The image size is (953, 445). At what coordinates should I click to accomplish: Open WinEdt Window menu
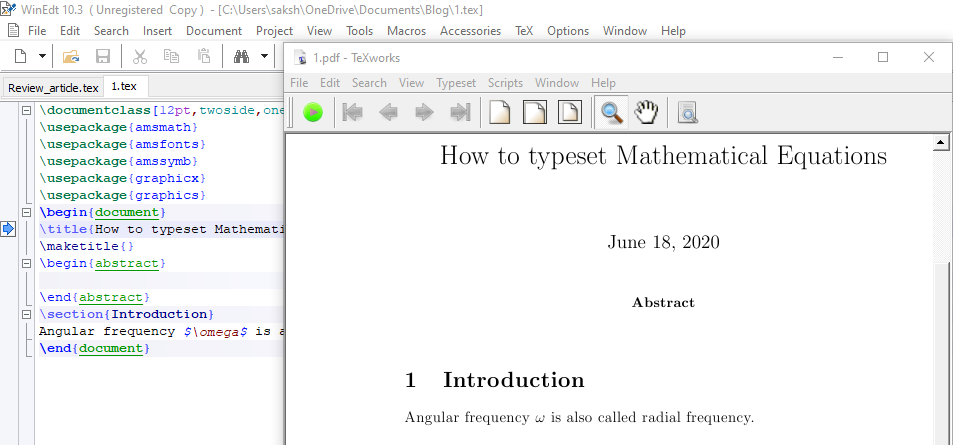pyautogui.click(x=625, y=30)
